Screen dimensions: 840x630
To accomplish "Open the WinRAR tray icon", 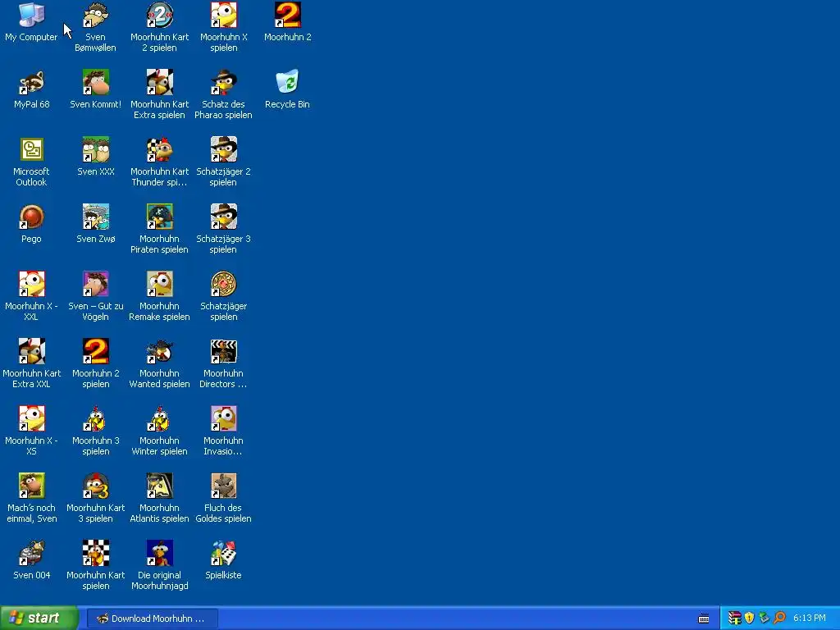I will pyautogui.click(x=734, y=619).
